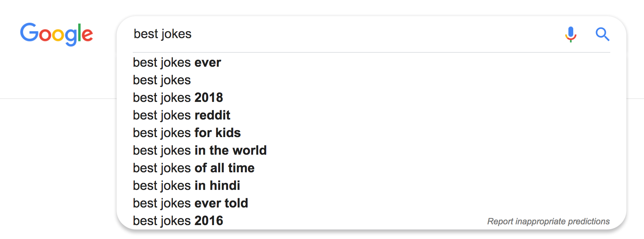Start voice search with the microphone icon
The image size is (644, 239).
(571, 34)
